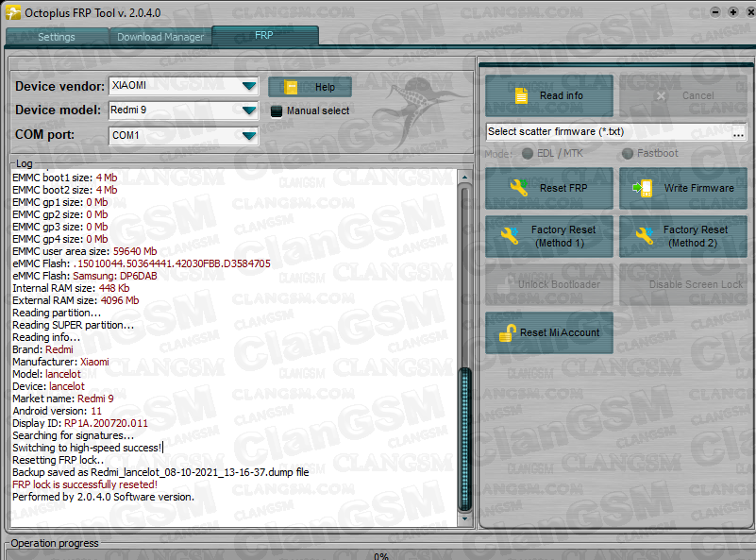Click the 'Backup saved as Redmi_lancelot' log line

click(160, 472)
